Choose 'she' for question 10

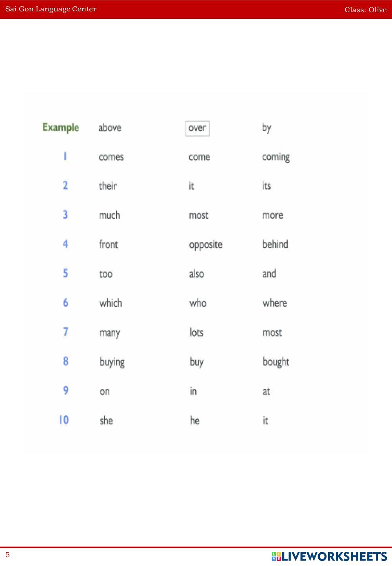point(106,421)
